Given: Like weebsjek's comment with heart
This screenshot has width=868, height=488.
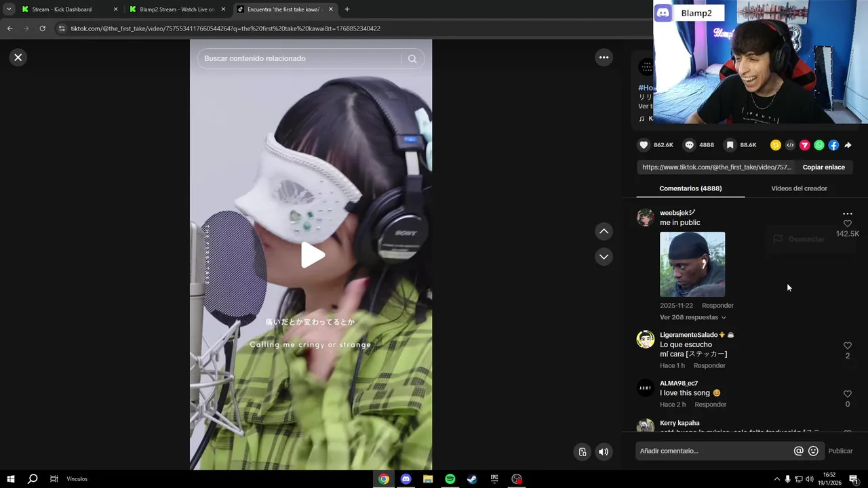Looking at the screenshot, I should (x=848, y=224).
